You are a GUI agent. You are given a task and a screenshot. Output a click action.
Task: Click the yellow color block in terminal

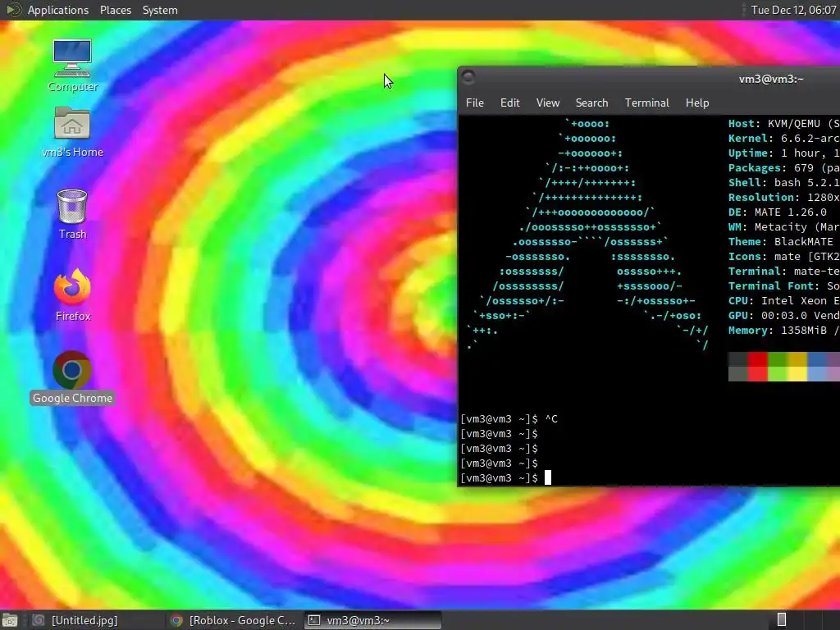point(797,367)
